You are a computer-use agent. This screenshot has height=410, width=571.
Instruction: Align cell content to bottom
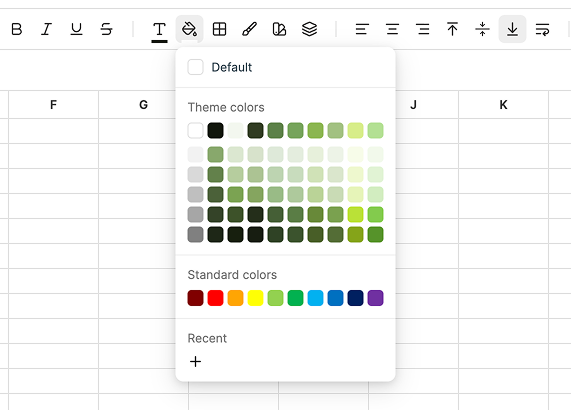[x=512, y=29]
